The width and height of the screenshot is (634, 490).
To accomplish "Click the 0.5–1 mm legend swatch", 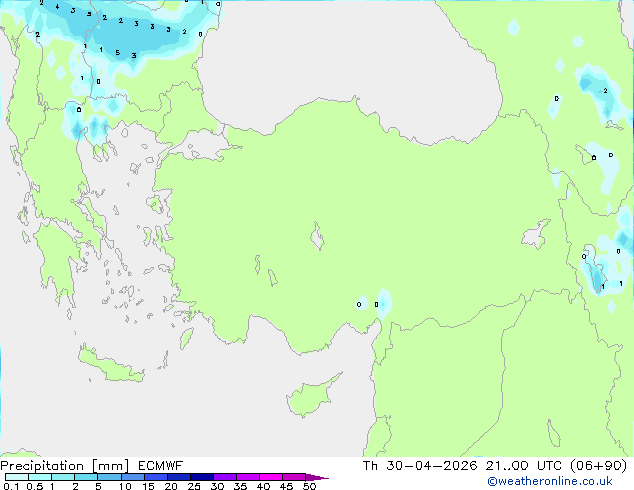I will point(40,477).
